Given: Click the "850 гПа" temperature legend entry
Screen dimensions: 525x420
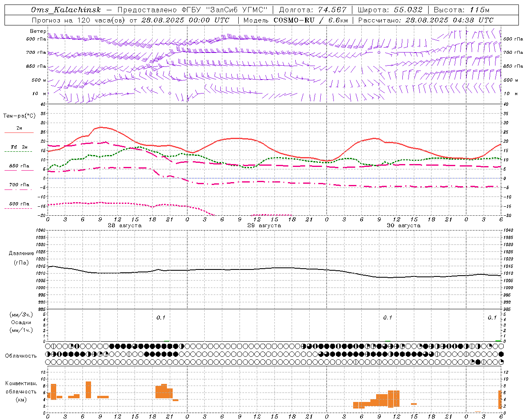Looking at the screenshot, I should click(x=19, y=166).
